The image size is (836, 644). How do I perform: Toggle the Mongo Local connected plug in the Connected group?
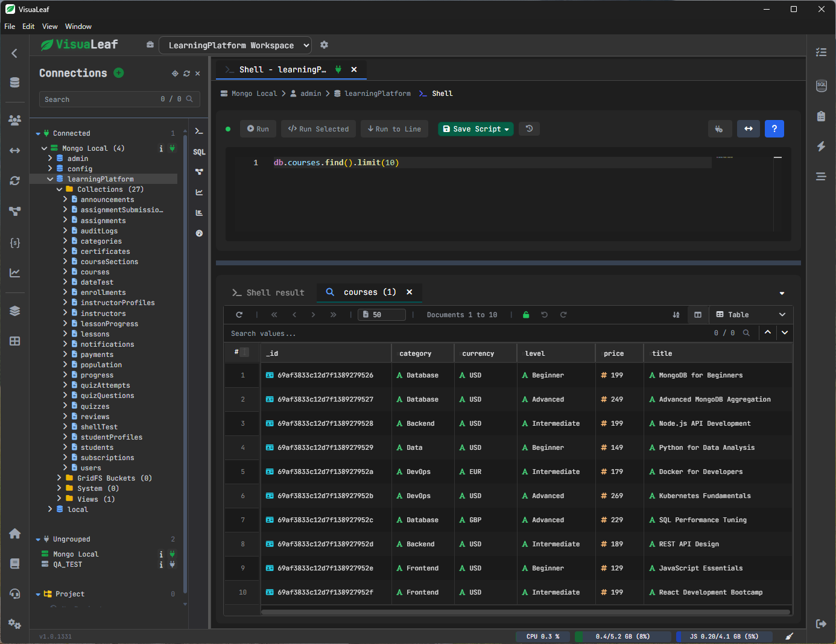[x=172, y=148]
